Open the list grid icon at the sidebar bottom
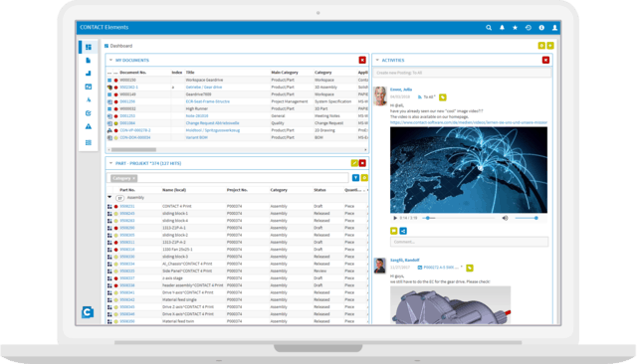This screenshot has height=364, width=637. tap(89, 142)
